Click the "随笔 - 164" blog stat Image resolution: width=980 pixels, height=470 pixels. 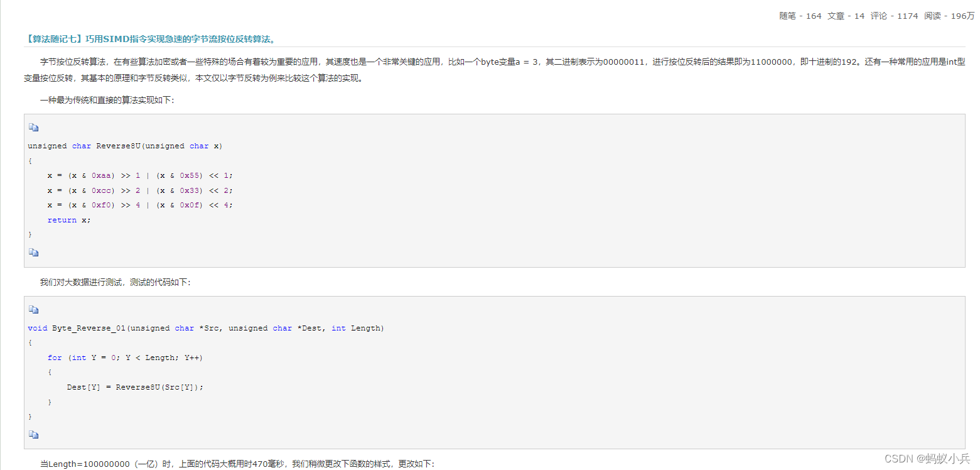(x=800, y=16)
